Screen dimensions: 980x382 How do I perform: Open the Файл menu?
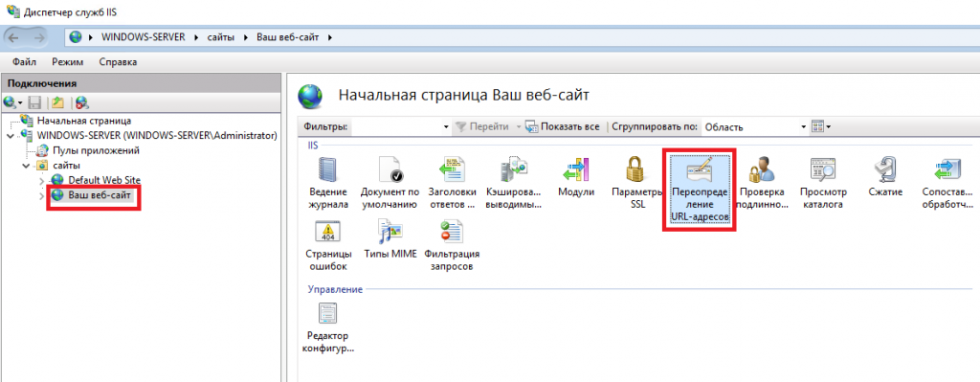click(x=24, y=62)
